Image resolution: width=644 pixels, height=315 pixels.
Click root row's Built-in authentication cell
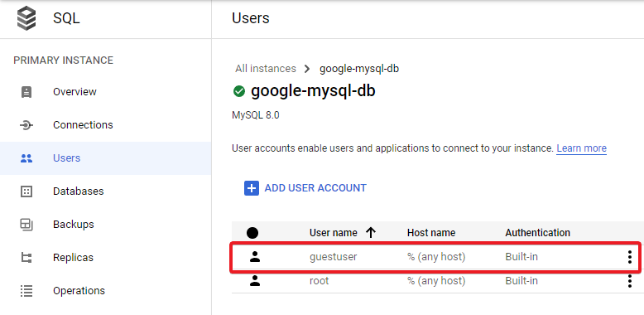coord(521,281)
